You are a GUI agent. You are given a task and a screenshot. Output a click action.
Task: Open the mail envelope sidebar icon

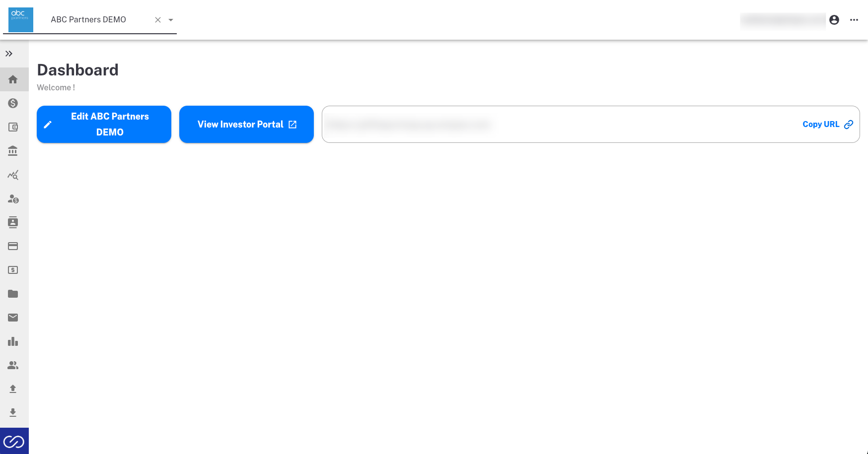click(x=13, y=318)
